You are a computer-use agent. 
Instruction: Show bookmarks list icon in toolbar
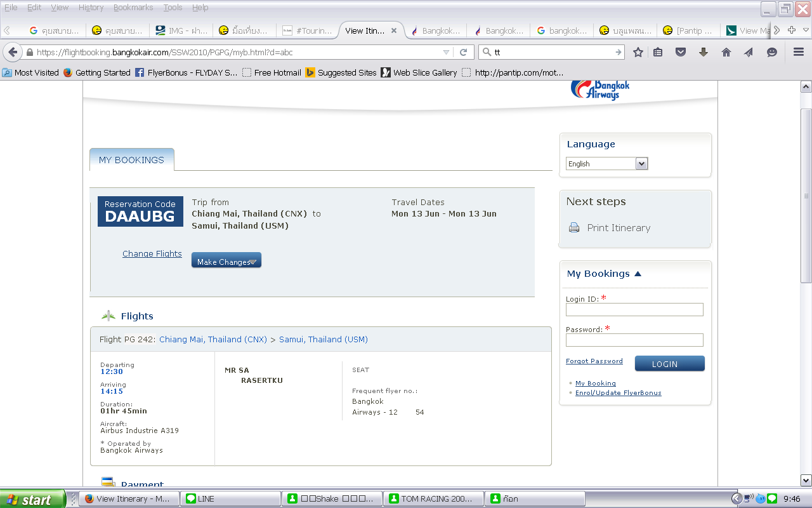(x=658, y=52)
